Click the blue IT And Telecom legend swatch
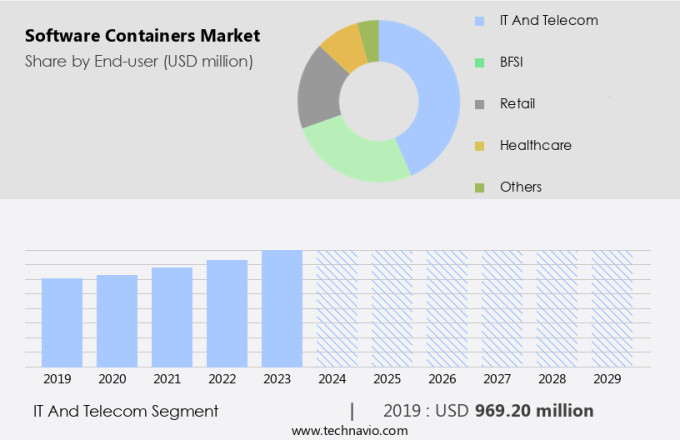Image resolution: width=680 pixels, height=440 pixels. 480,19
